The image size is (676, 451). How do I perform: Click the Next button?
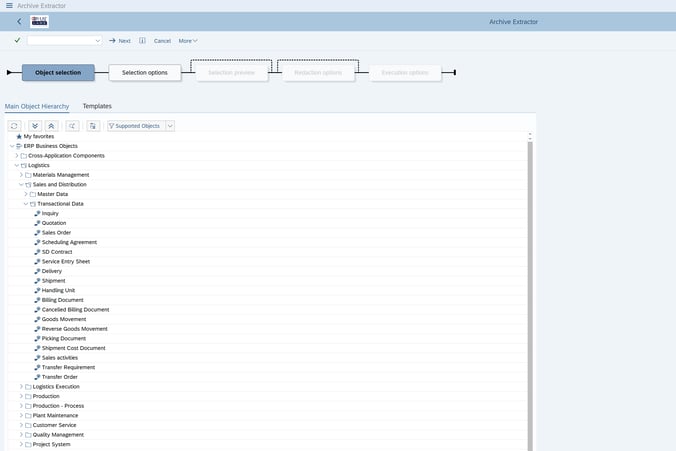[x=120, y=41]
